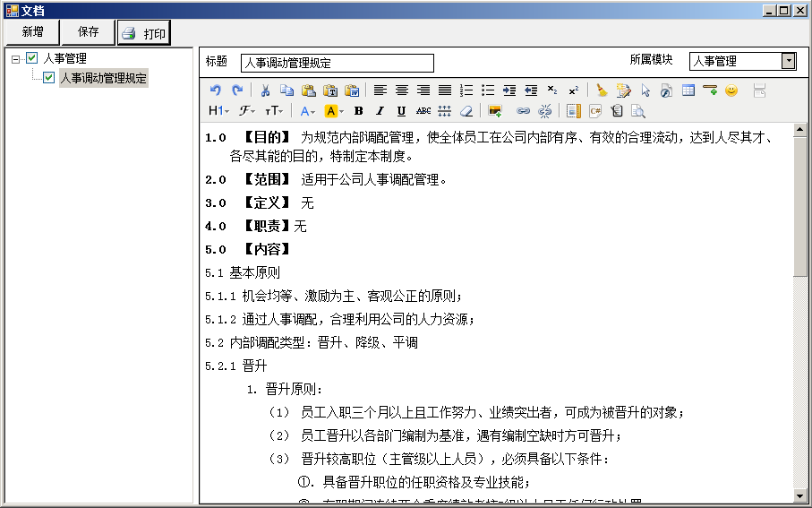Insert a Flash object
Image resolution: width=812 pixels, height=508 pixels.
666,90
